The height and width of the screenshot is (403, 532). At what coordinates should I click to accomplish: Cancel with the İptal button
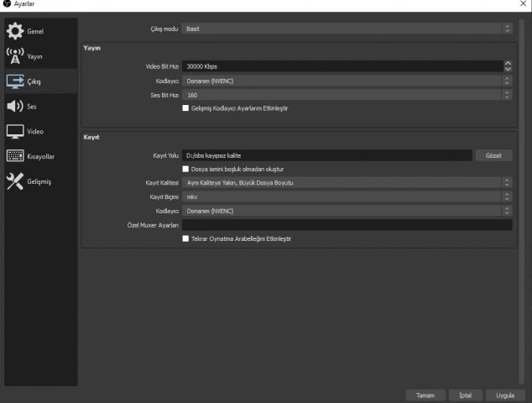point(465,395)
